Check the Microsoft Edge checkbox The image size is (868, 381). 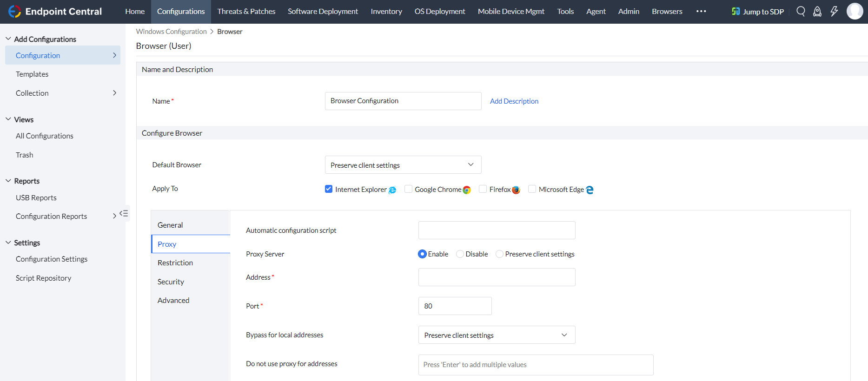pyautogui.click(x=532, y=189)
